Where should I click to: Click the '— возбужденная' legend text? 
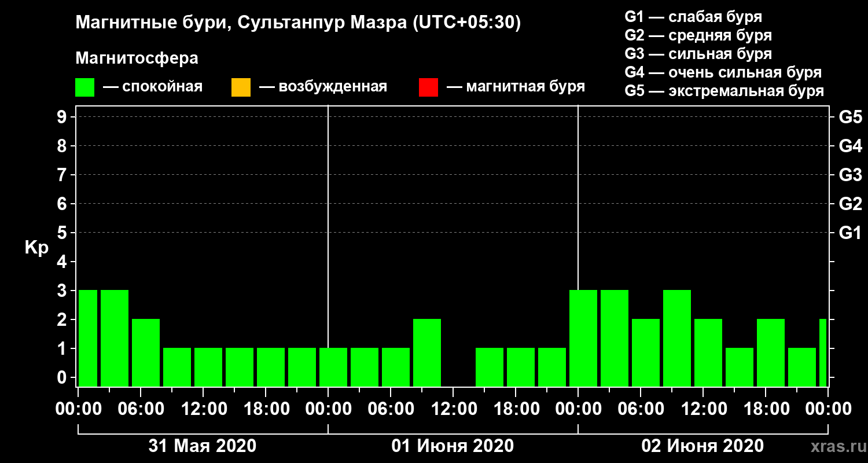323,87
